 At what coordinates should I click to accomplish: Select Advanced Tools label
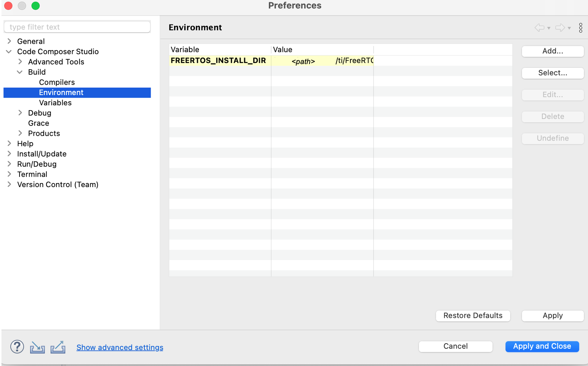point(56,62)
